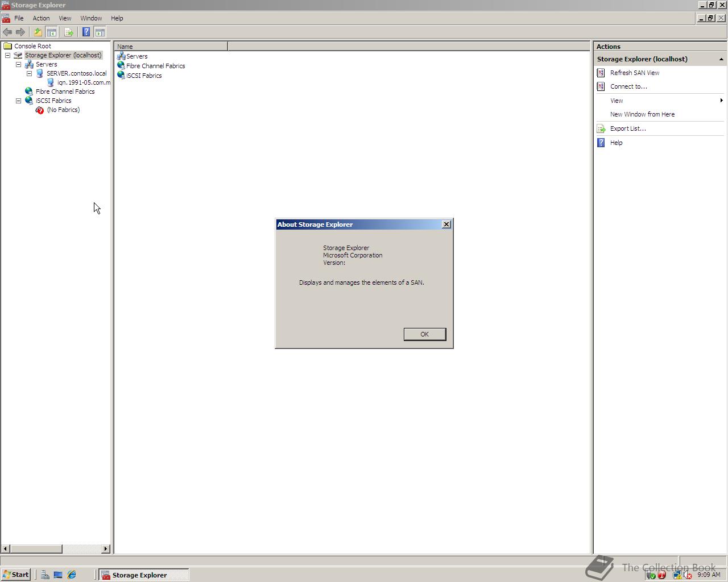Click the console tree horizontal scrollbar thumb
Image resolution: width=728 pixels, height=582 pixels.
click(x=36, y=548)
